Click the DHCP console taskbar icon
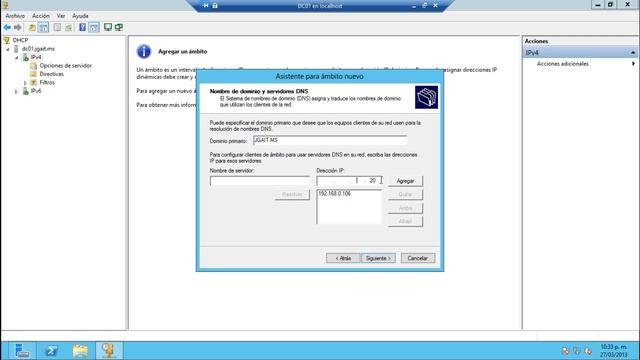The image size is (640, 360). click(x=109, y=351)
